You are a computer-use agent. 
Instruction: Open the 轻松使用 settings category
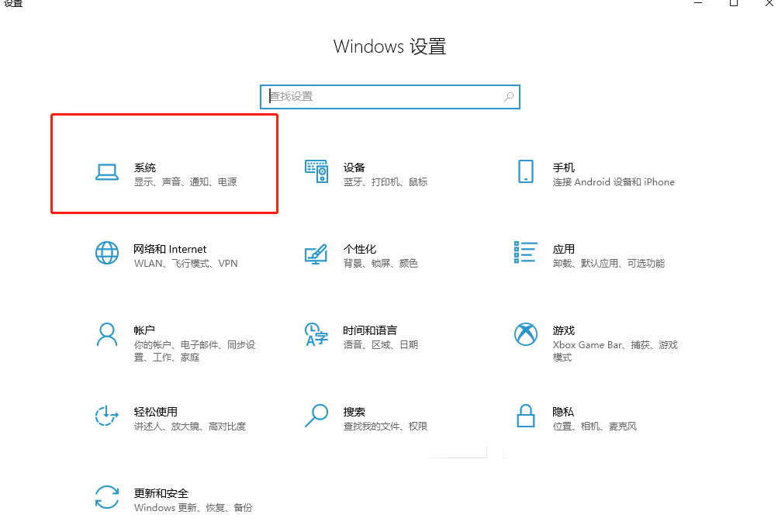171,416
